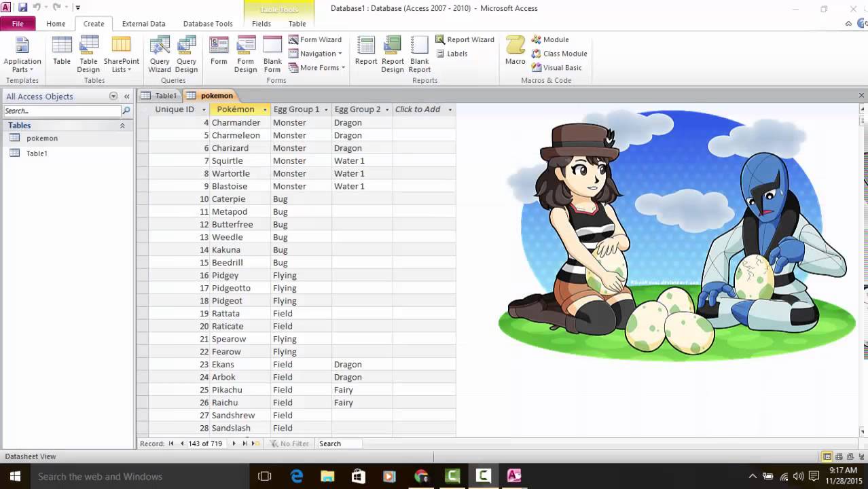Click Undo in quick access toolbar
The image size is (868, 489).
[37, 7]
